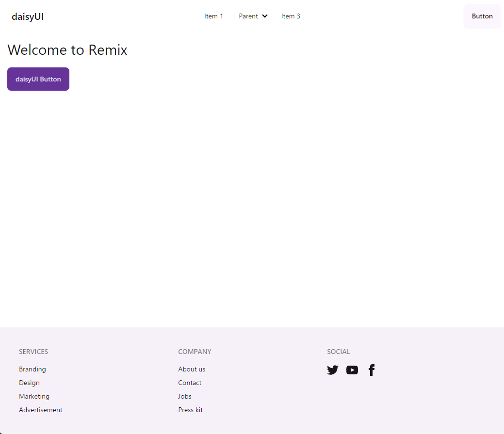Open the Advertisement link
The image size is (504, 434).
(40, 410)
